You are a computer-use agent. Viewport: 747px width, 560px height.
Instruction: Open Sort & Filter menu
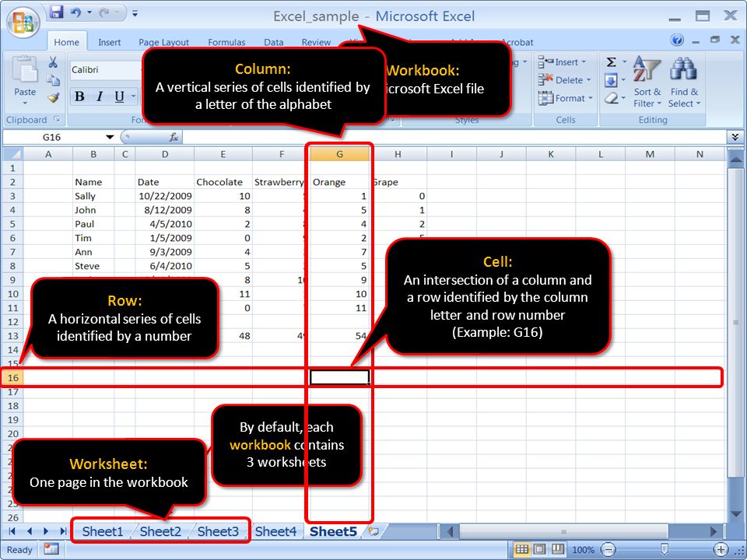(647, 82)
